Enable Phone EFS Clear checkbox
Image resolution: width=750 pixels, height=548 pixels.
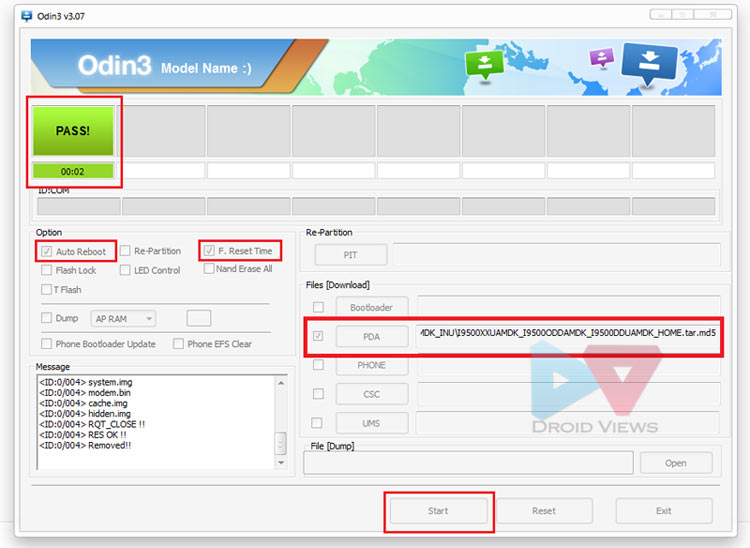178,343
